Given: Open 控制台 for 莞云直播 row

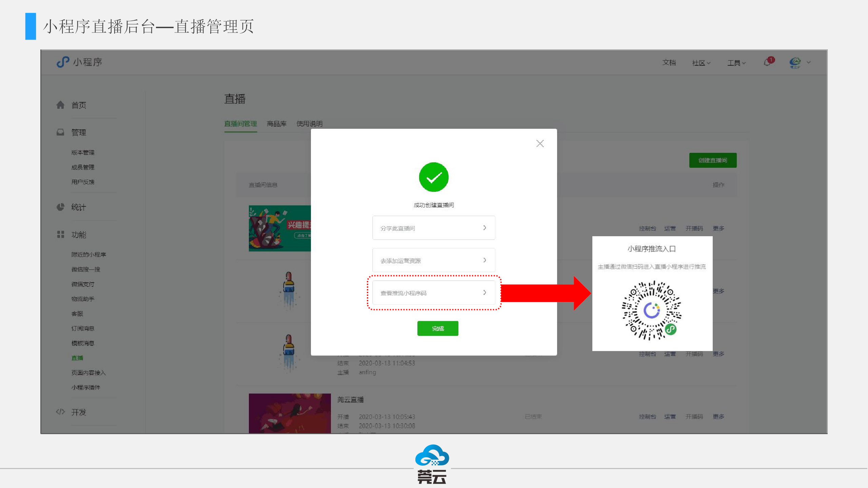Looking at the screenshot, I should coord(647,416).
